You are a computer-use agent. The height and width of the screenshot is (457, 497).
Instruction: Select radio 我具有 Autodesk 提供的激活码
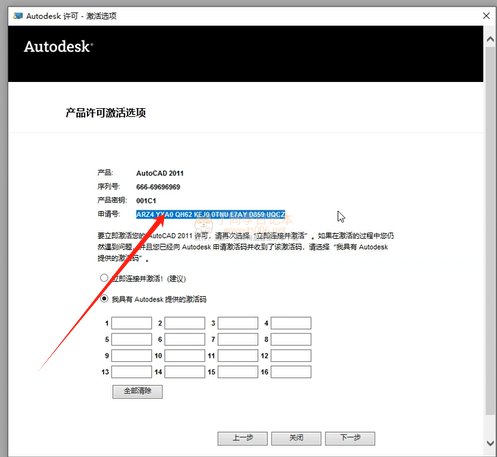[104, 298]
